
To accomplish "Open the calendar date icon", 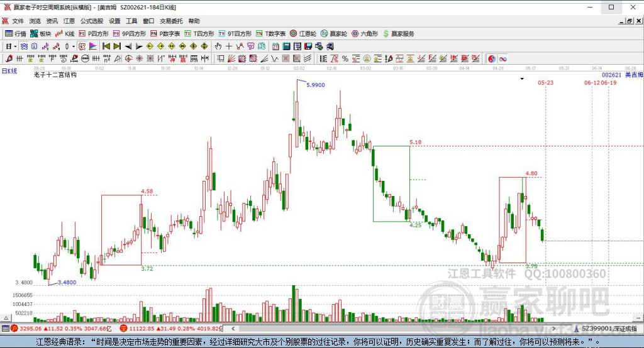I will click(x=275, y=46).
